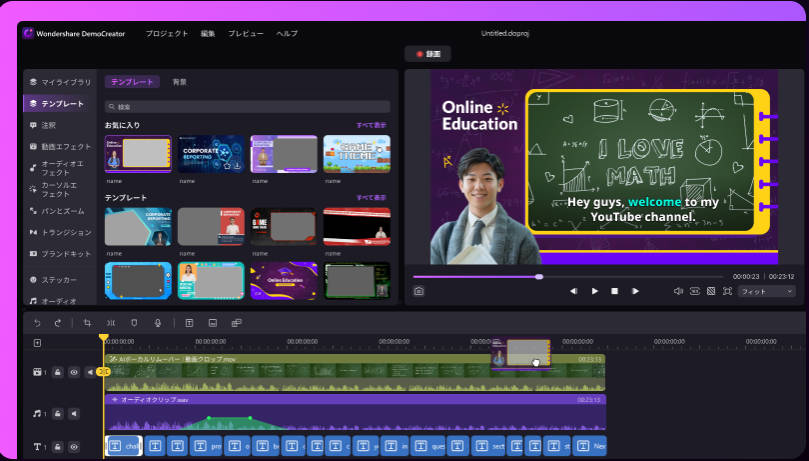Click the icon right of the volume speaker
Screen dimensions: 809x461
pos(694,291)
